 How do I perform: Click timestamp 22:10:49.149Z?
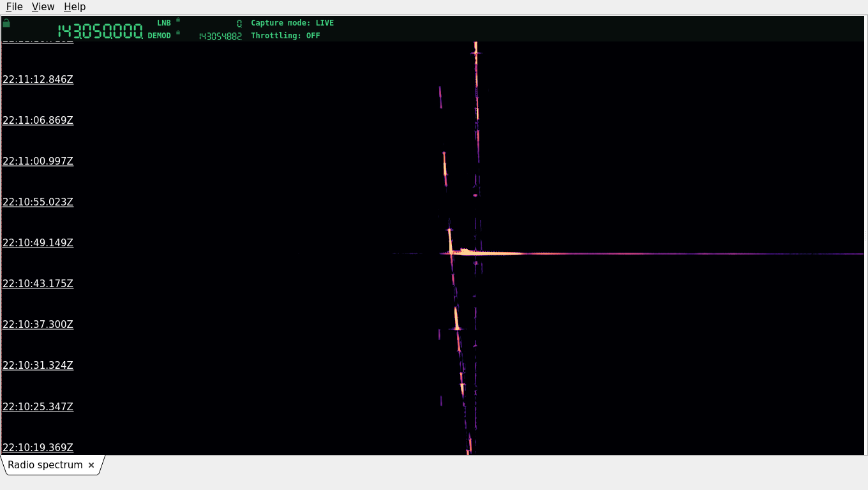coord(38,243)
